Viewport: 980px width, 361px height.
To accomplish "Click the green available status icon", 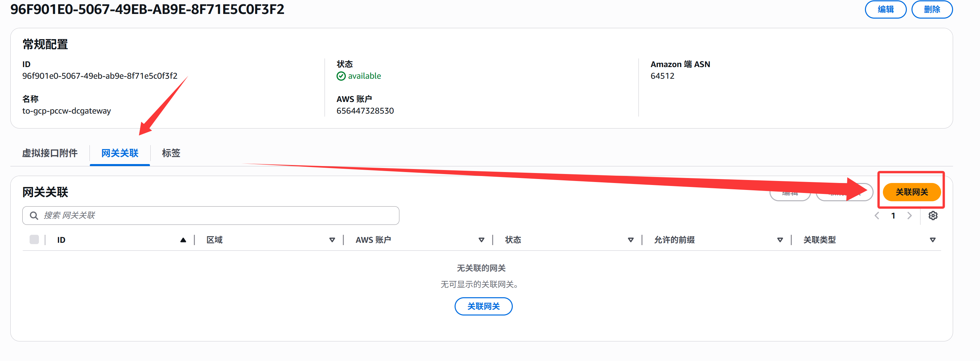I will (x=341, y=76).
